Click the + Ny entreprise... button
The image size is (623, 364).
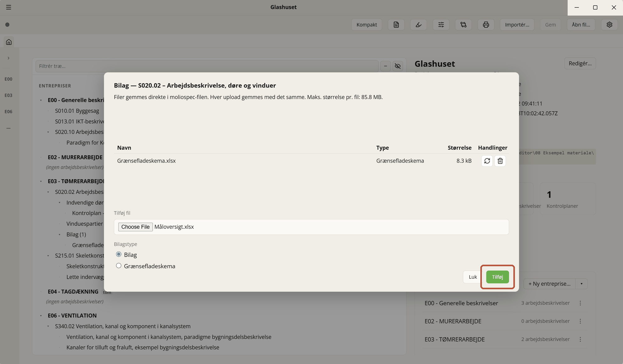point(549,284)
